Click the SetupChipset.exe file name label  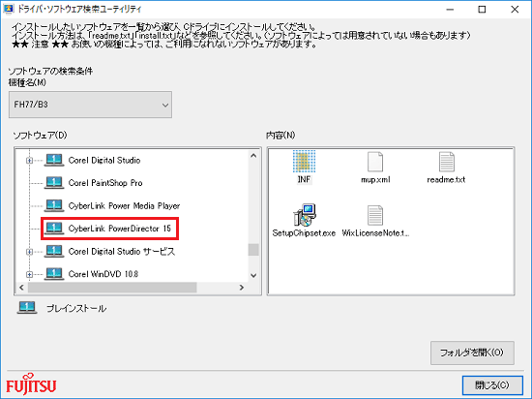pyautogui.click(x=304, y=233)
